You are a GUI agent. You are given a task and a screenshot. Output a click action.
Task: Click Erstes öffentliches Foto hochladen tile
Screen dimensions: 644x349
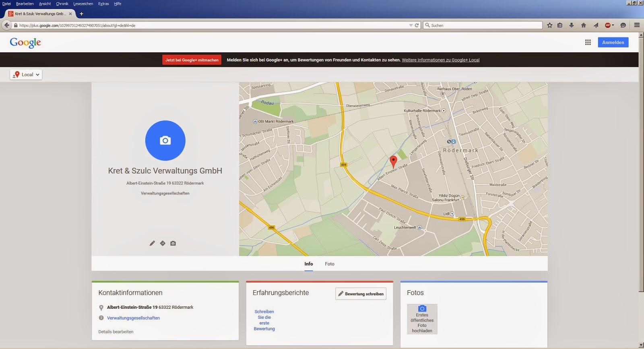tap(422, 319)
